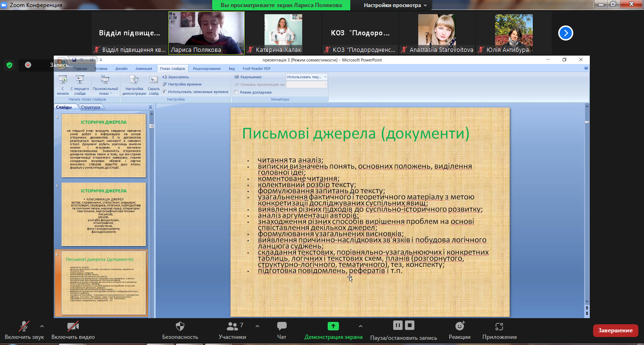Switch to the Структура tab

(x=90, y=107)
